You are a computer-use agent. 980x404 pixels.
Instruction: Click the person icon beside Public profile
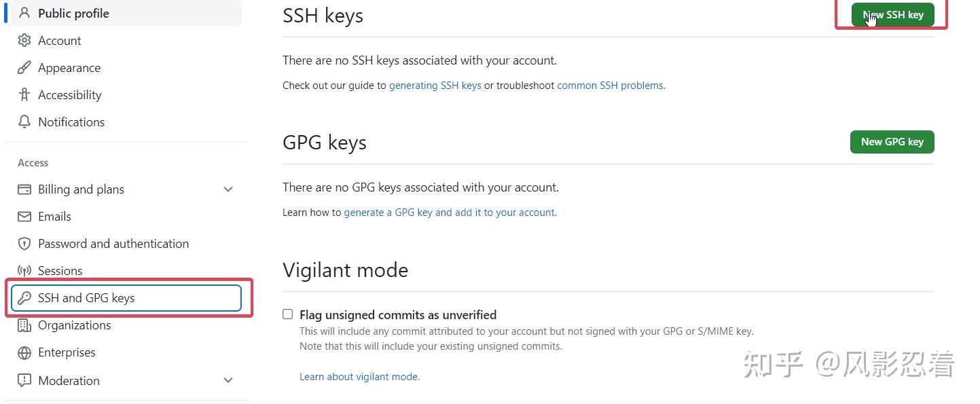pos(24,13)
